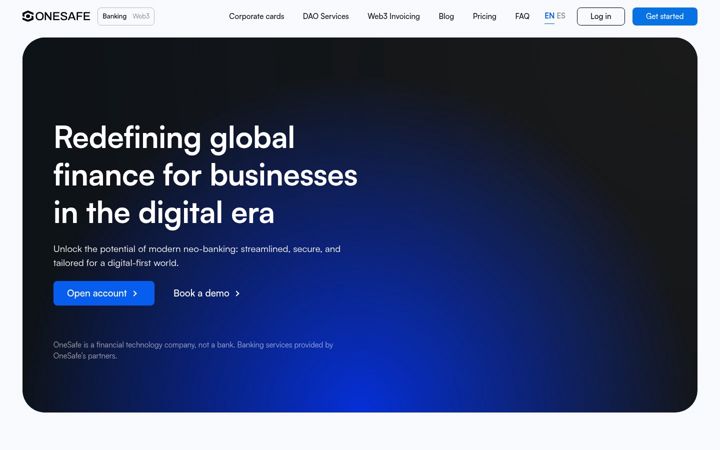The width and height of the screenshot is (720, 450).
Task: Click the 'Unlock the potential of modern neo-banking' subtitle
Action: [x=197, y=256]
